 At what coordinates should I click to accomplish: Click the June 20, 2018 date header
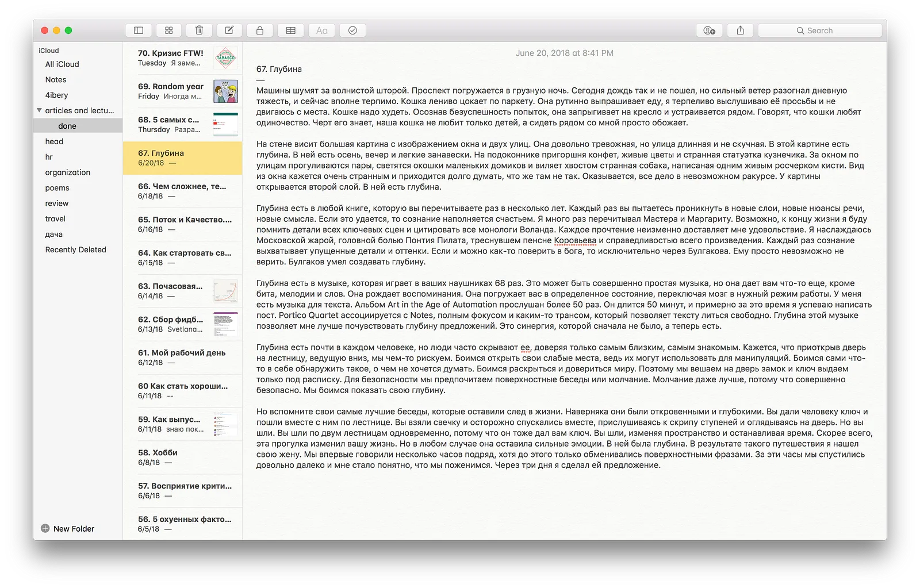point(564,53)
